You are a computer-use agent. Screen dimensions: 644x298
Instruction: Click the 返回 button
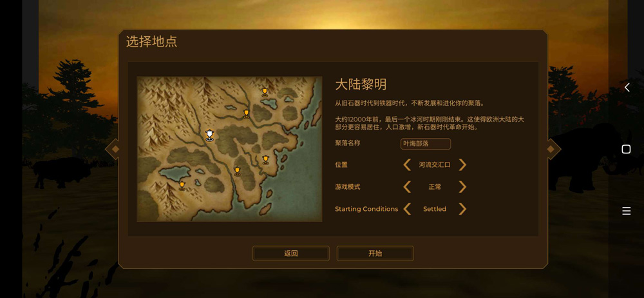tap(291, 253)
